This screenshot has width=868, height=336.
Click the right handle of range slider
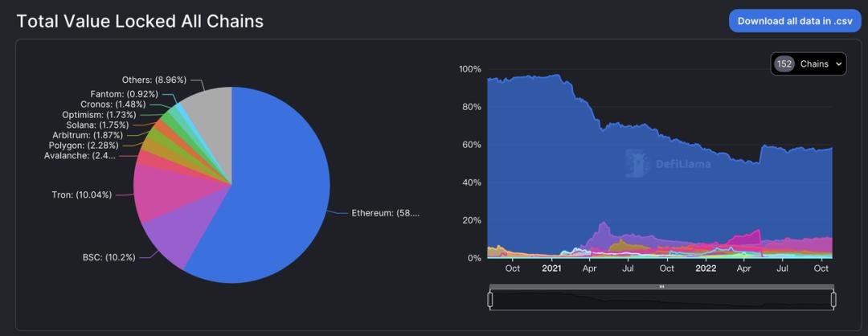tap(833, 300)
